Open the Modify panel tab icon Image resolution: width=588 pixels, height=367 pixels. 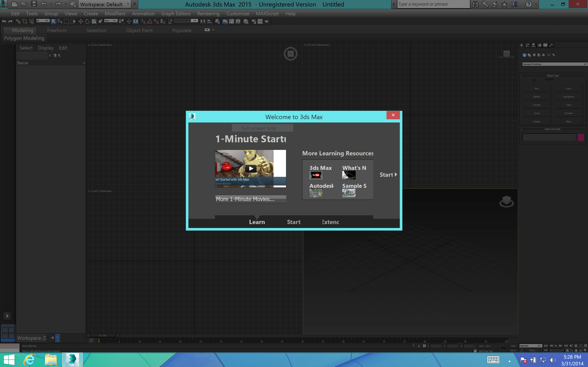(x=528, y=45)
